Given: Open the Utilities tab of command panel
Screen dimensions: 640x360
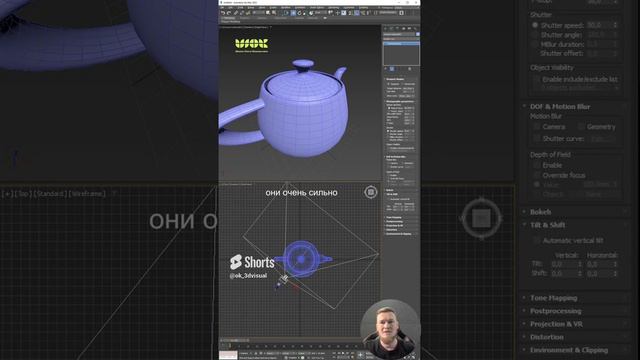Looking at the screenshot, I should 415,29.
